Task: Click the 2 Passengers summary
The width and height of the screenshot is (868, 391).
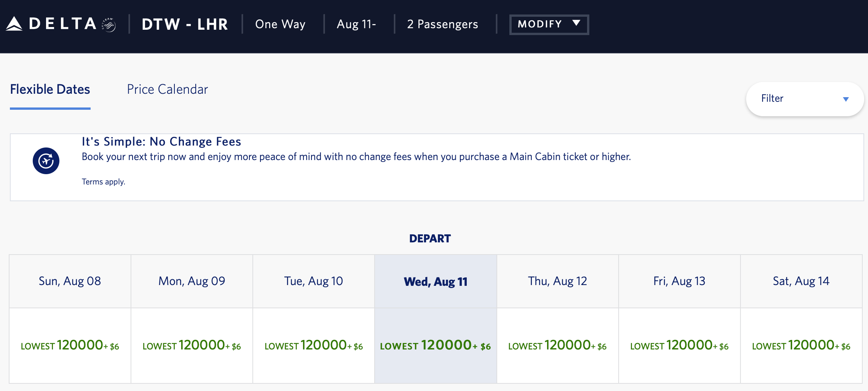Action: point(442,24)
